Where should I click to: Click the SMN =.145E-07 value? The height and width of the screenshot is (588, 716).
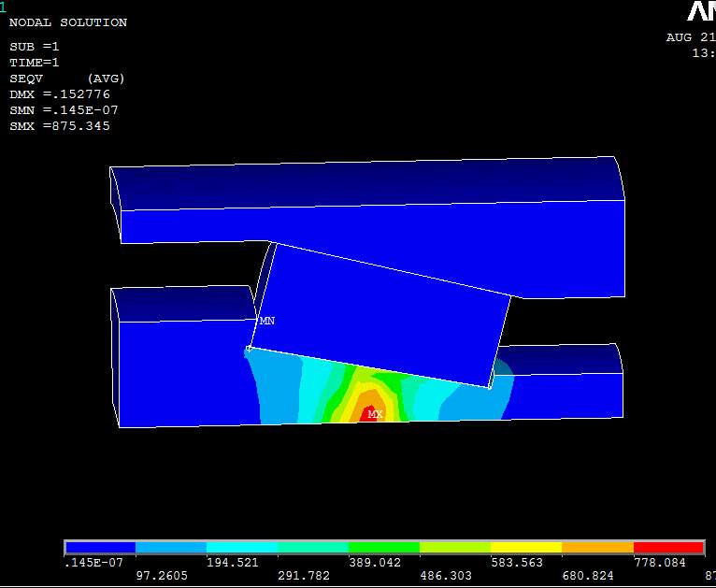point(64,110)
